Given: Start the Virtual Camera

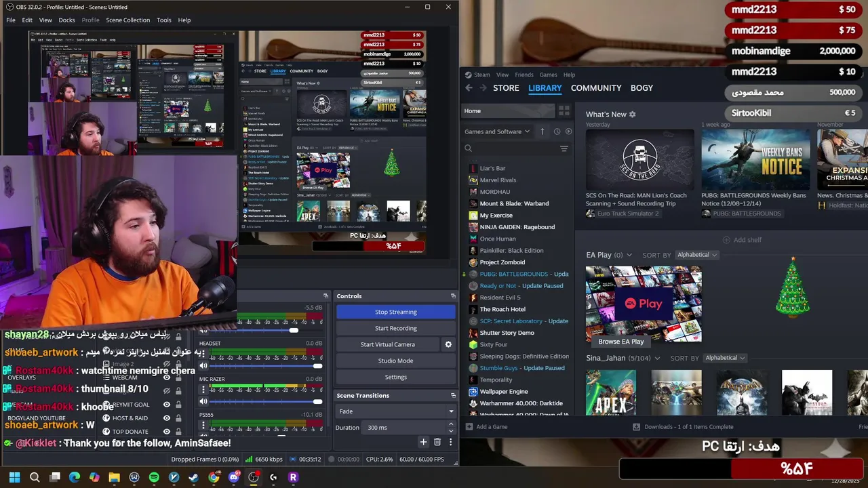Looking at the screenshot, I should [x=388, y=344].
